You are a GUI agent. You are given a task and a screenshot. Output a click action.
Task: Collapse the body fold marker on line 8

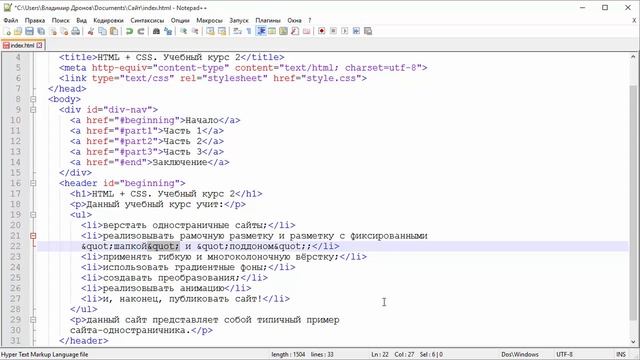(x=33, y=99)
